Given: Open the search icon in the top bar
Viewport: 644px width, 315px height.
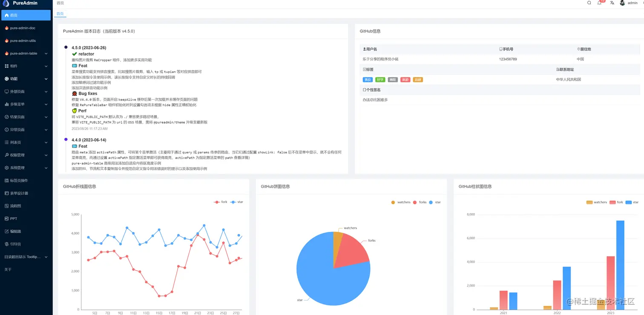Looking at the screenshot, I should (x=589, y=3).
